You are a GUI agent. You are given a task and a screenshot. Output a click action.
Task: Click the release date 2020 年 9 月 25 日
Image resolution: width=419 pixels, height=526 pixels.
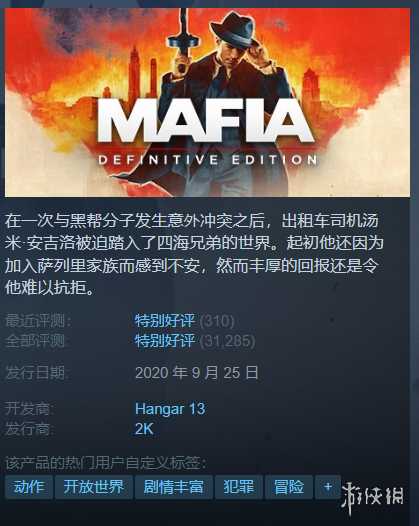(x=197, y=373)
